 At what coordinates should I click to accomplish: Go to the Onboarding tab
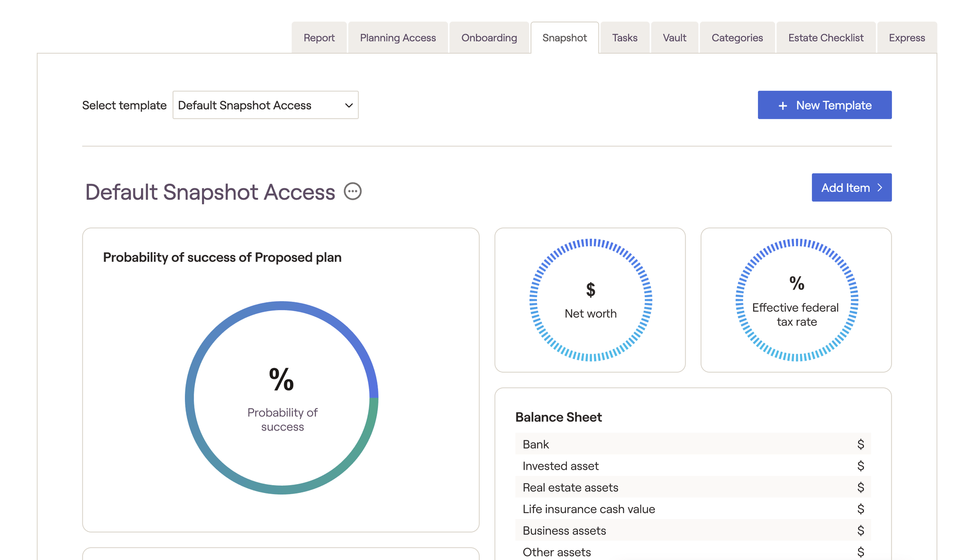tap(489, 38)
